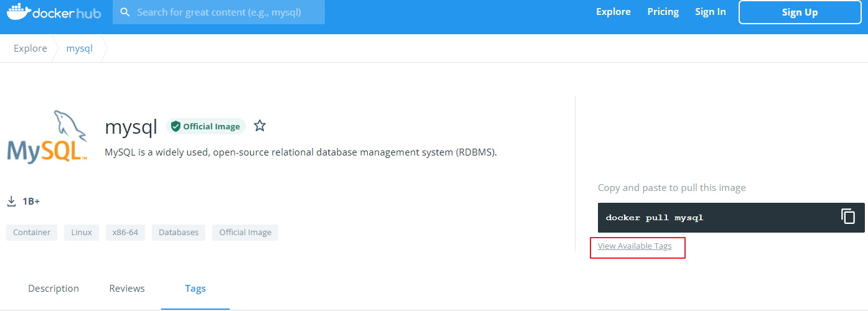The height and width of the screenshot is (311, 868).
Task: Click the Docker Hub logo
Action: 54,12
